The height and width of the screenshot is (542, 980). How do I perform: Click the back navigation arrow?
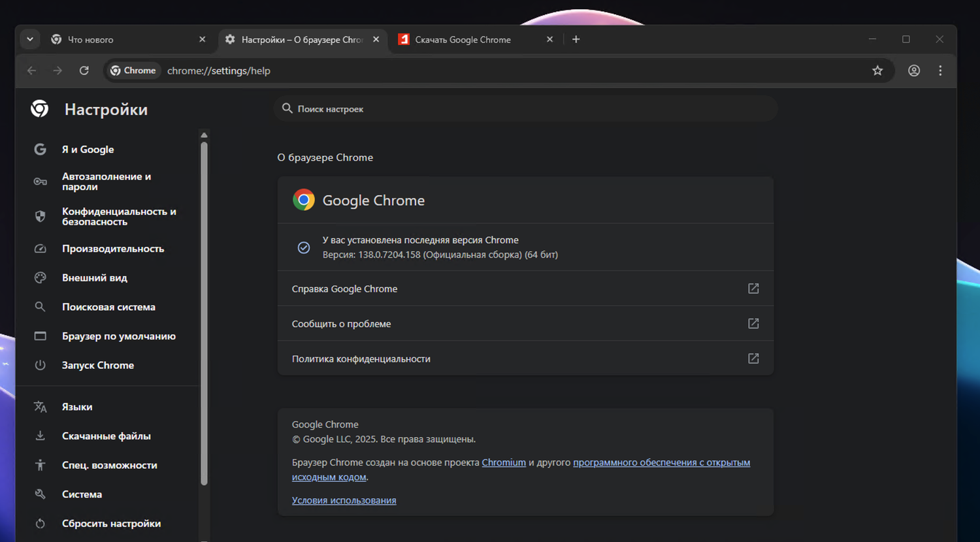pyautogui.click(x=31, y=71)
